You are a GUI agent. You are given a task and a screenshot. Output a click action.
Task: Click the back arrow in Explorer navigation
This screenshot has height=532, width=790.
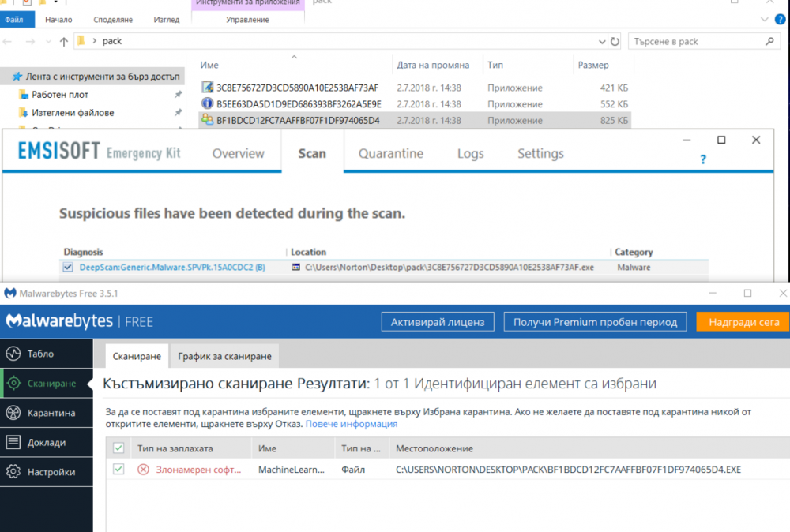(x=8, y=41)
